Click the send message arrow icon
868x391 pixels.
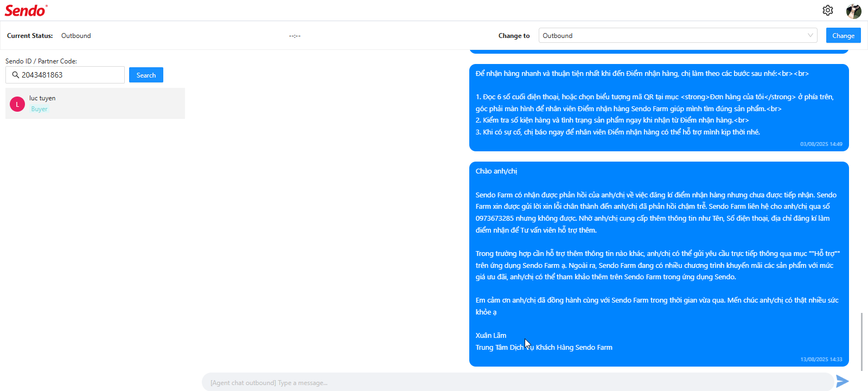pos(843,381)
